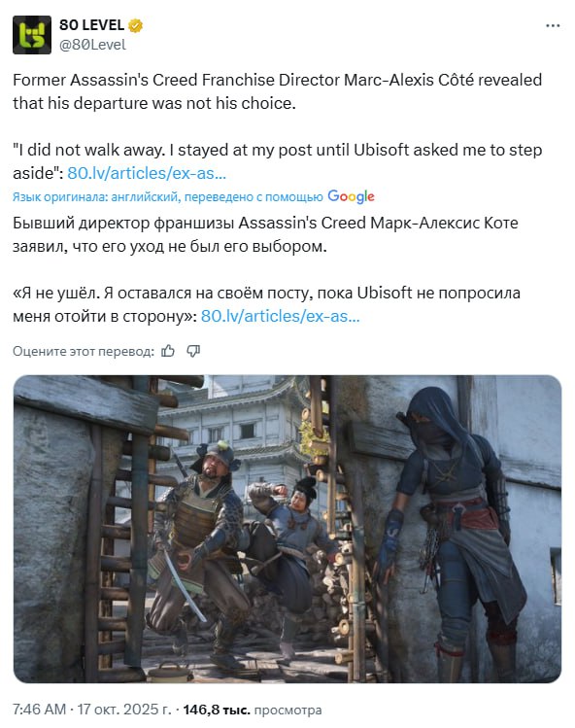Viewport: 575px width, 728px height.
Task: Rate translation with thumbs down
Action: tap(193, 351)
